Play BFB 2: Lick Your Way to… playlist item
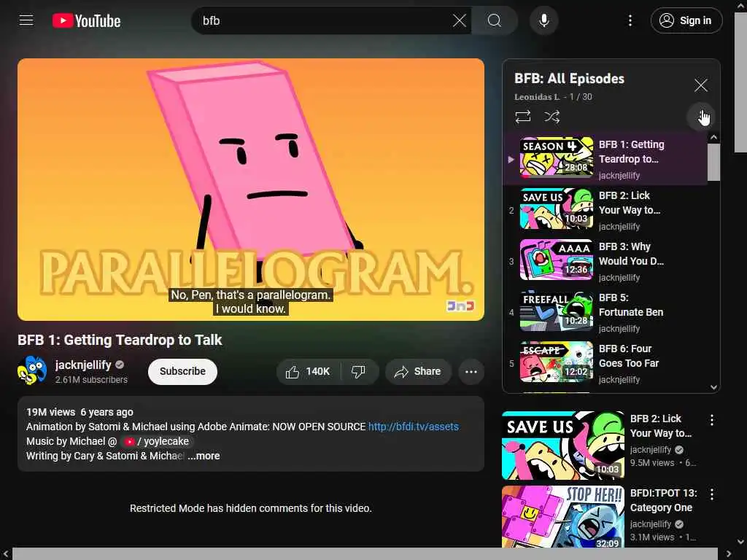This screenshot has height=560, width=747. click(x=605, y=210)
